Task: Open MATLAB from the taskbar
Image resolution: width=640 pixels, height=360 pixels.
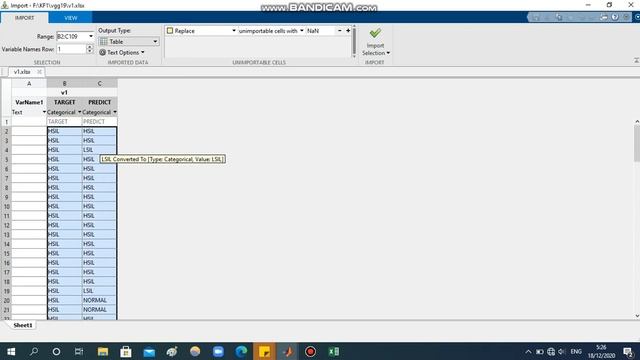Action: click(x=287, y=351)
